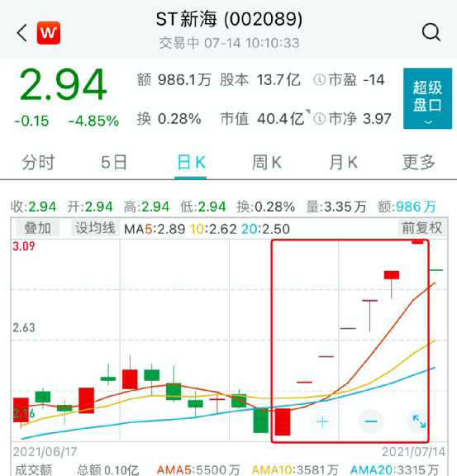
Task: Tap the 叠加 overlay button
Action: click(x=37, y=228)
